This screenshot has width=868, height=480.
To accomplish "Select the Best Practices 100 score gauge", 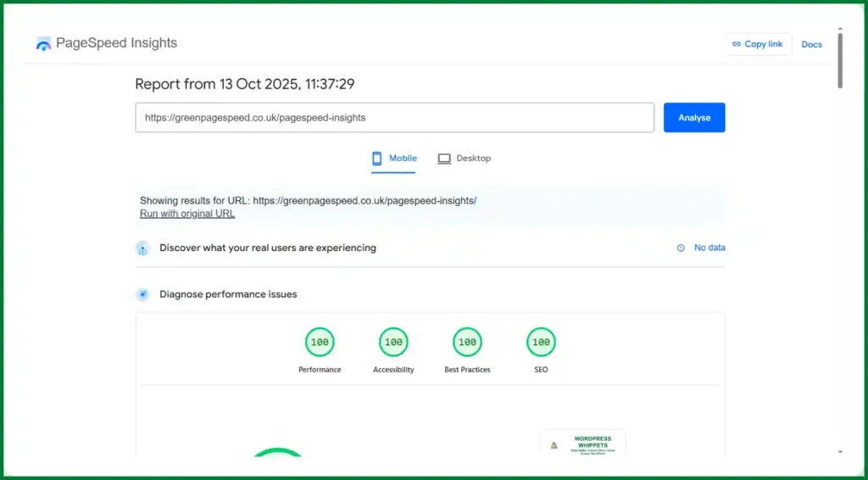I will pyautogui.click(x=467, y=342).
